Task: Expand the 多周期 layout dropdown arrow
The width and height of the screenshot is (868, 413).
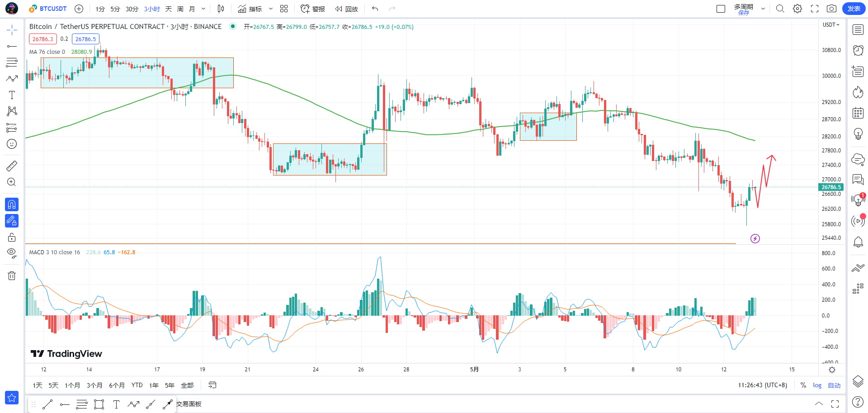Action: click(x=763, y=9)
